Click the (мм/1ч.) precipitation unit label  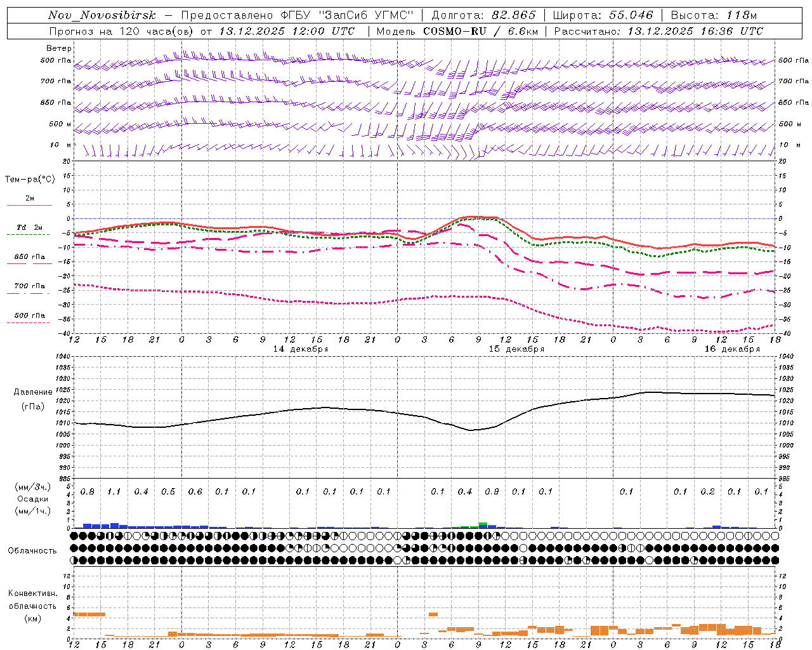33,511
